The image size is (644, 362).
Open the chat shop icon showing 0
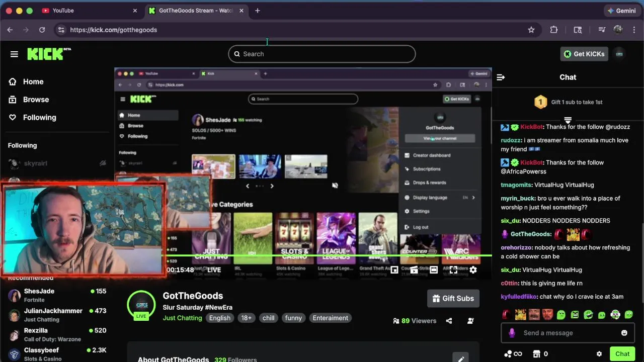[x=540, y=354]
